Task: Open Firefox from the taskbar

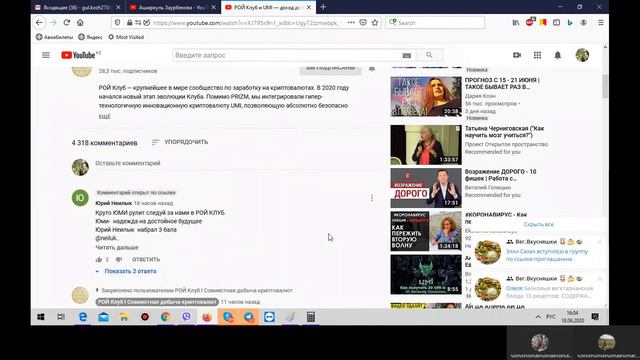Action: [x=207, y=317]
